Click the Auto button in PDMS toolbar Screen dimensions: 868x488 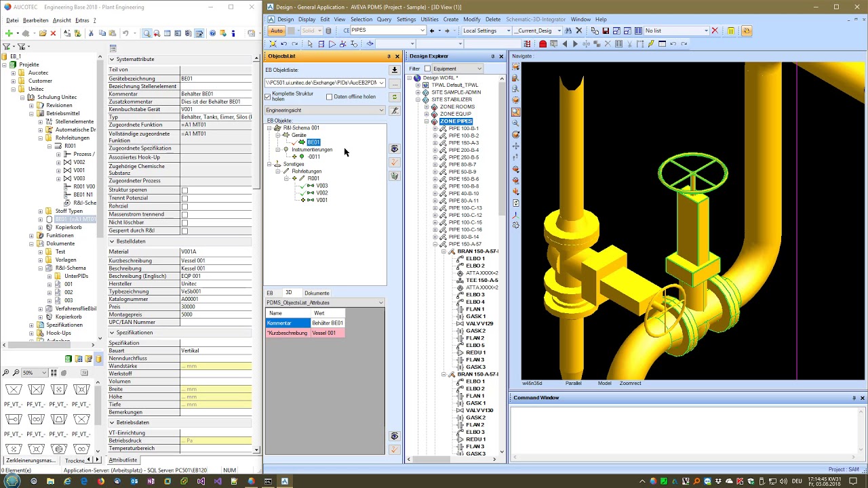pyautogui.click(x=277, y=30)
